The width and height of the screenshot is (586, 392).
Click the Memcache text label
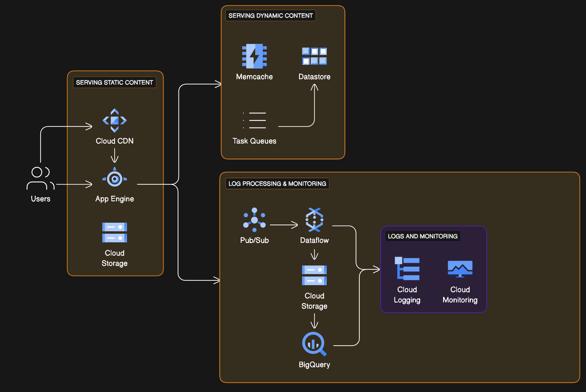(254, 77)
